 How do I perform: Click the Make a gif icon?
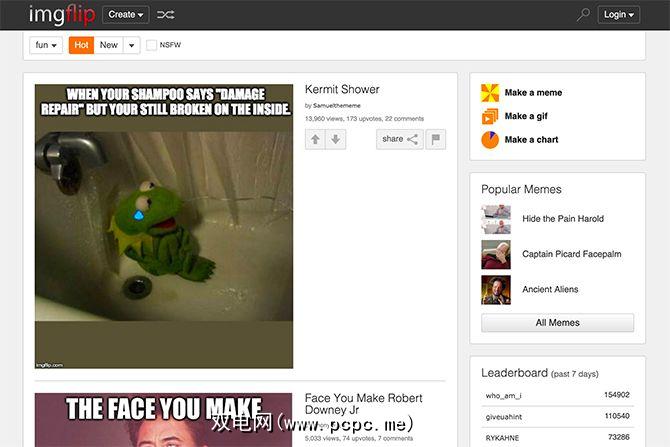(490, 116)
